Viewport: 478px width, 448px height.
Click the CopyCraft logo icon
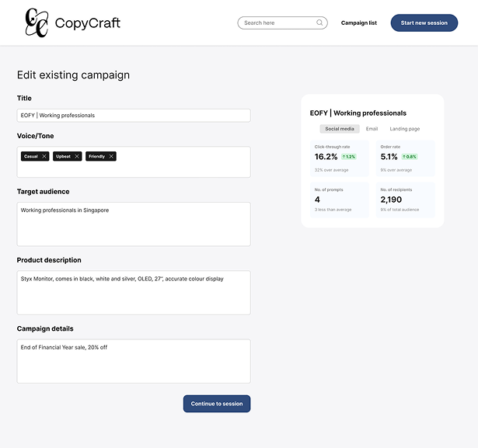point(37,23)
